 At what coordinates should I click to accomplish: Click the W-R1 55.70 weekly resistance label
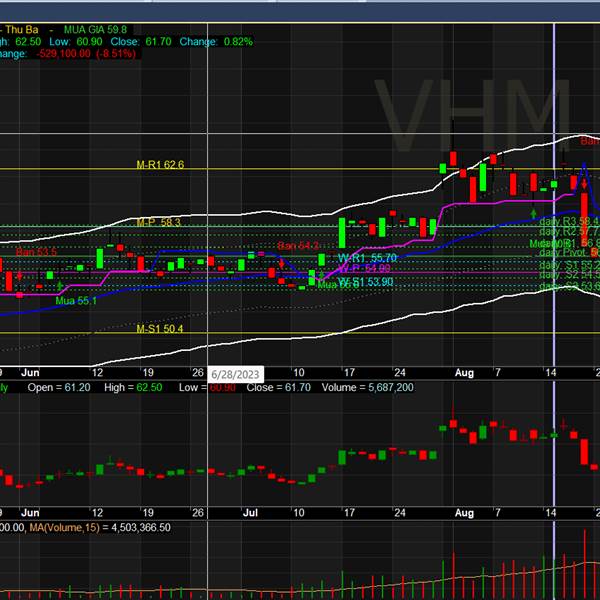point(367,258)
